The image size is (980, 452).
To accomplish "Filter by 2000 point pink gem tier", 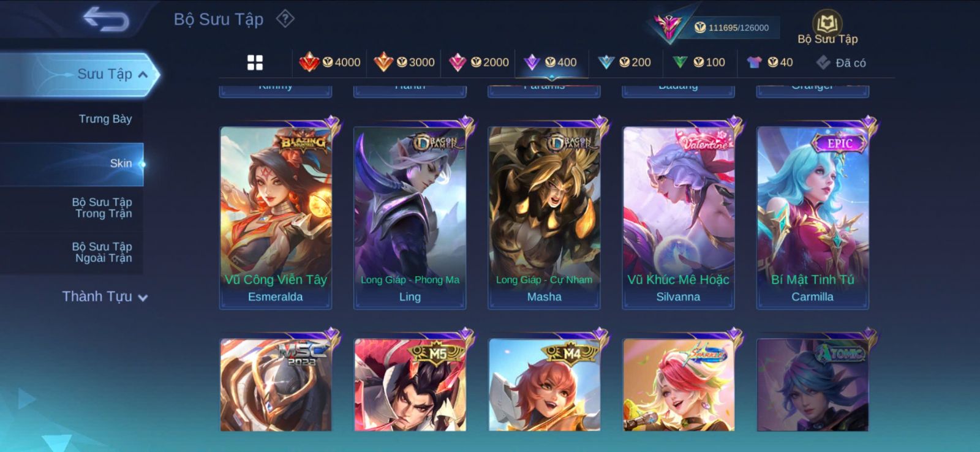I will pyautogui.click(x=479, y=62).
